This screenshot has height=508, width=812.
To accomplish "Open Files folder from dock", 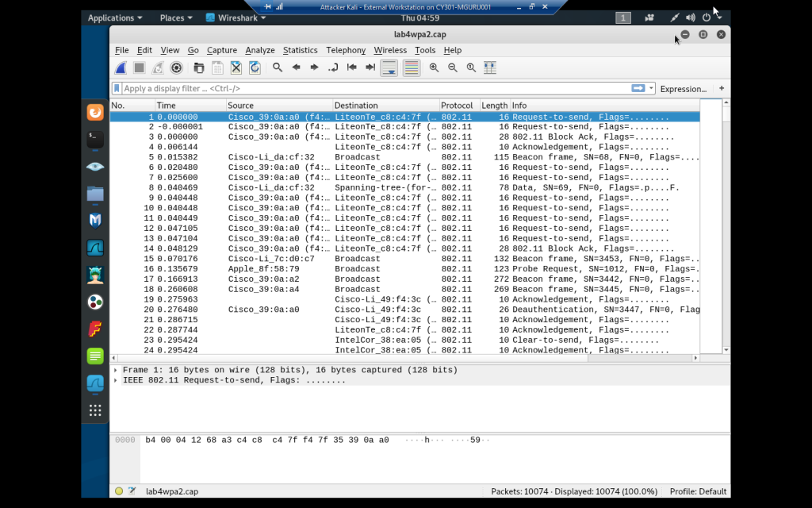I will click(95, 194).
